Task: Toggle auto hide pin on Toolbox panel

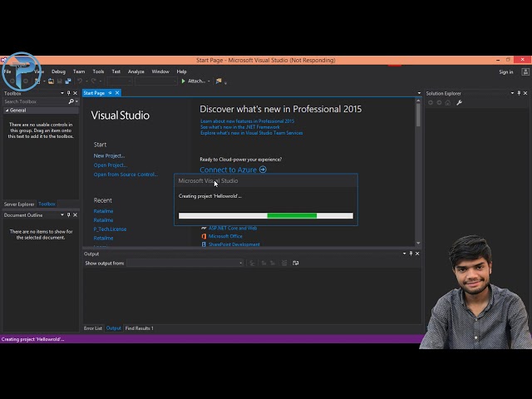Action: [x=68, y=93]
